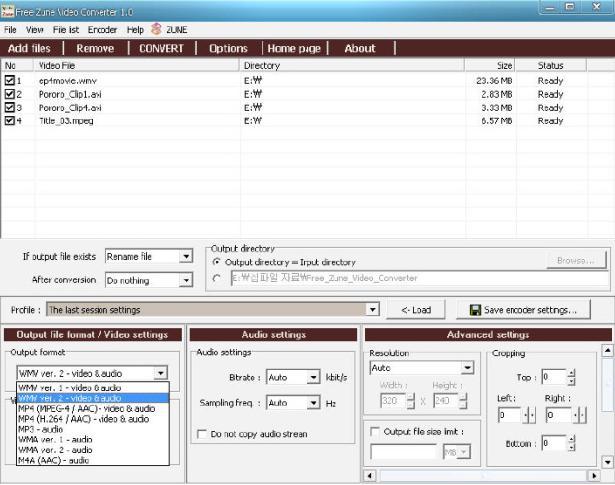Viewport: 615px width, 485px height.
Task: Select the 23.36 MB size cell
Action: pyautogui.click(x=494, y=80)
